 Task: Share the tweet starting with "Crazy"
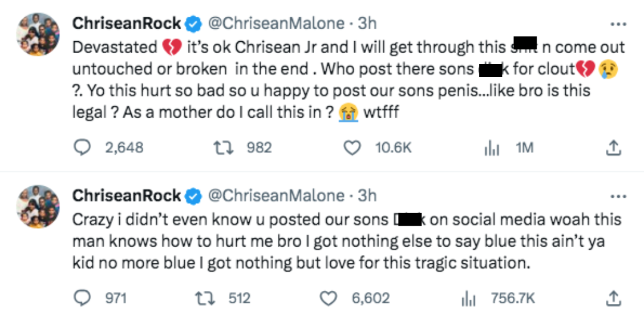(614, 297)
